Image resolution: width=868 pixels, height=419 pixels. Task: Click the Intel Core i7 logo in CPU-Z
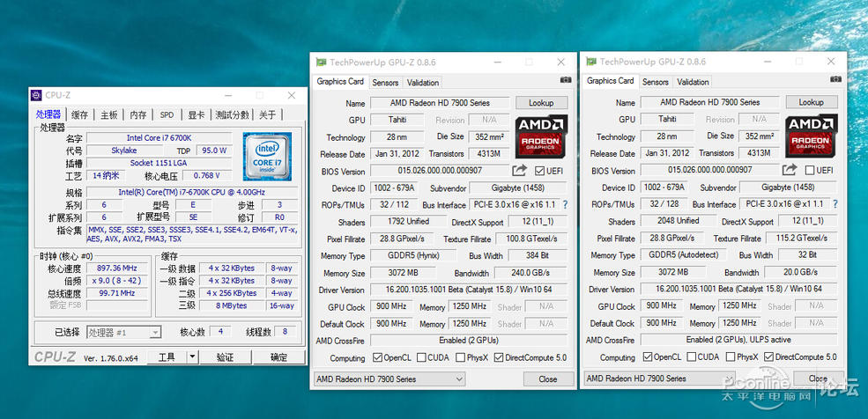click(267, 157)
